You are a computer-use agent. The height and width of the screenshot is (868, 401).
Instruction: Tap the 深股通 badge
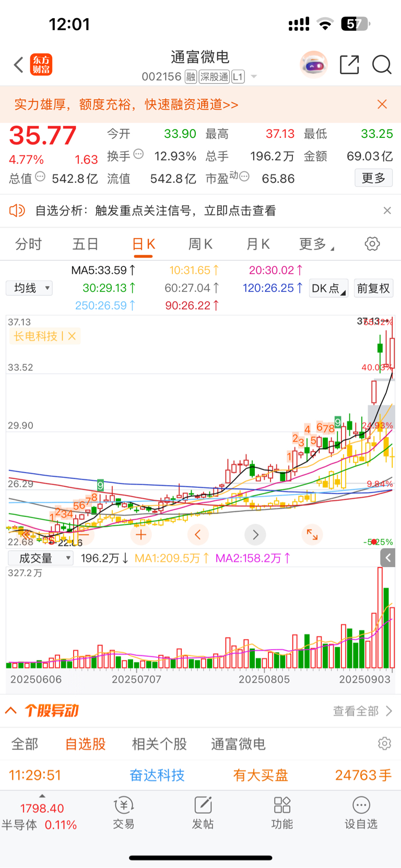click(x=214, y=77)
